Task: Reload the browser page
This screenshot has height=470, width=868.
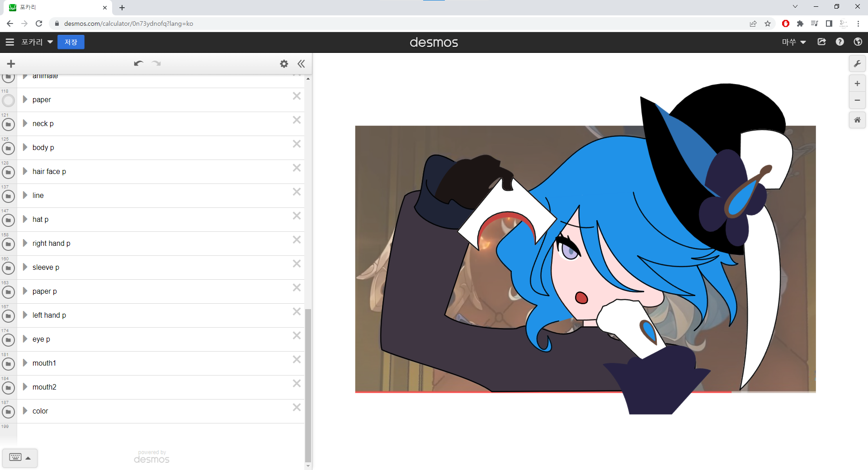Action: point(39,23)
